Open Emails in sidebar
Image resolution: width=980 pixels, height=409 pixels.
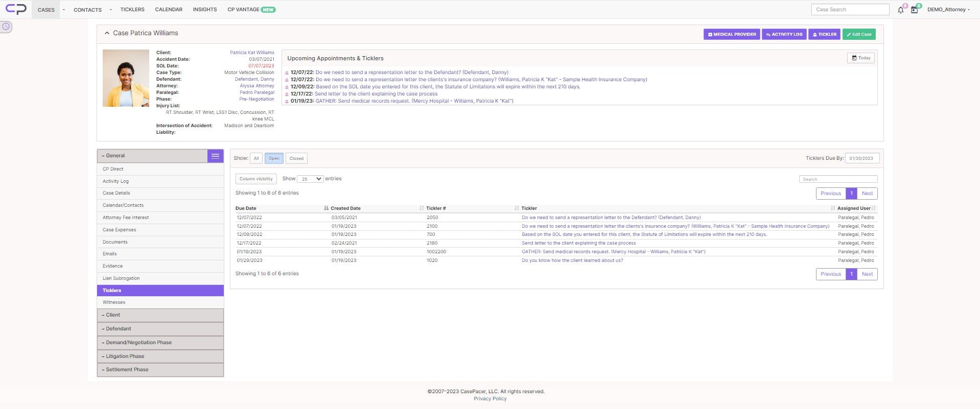click(160, 254)
